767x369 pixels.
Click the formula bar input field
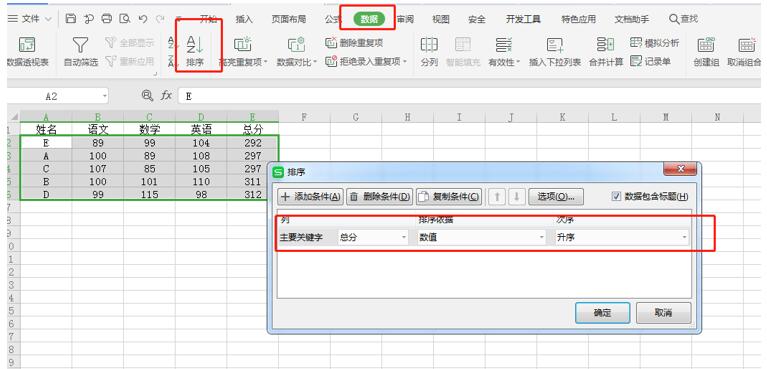[x=470, y=96]
